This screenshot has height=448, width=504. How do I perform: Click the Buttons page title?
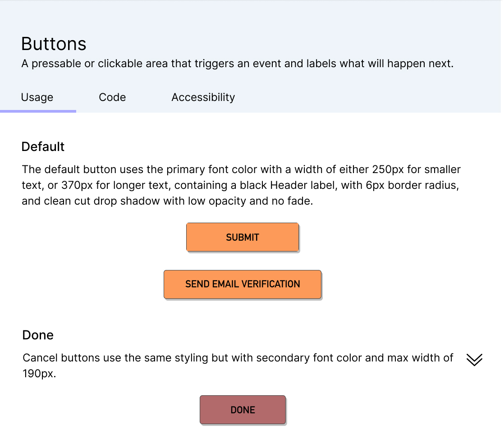[x=54, y=44]
